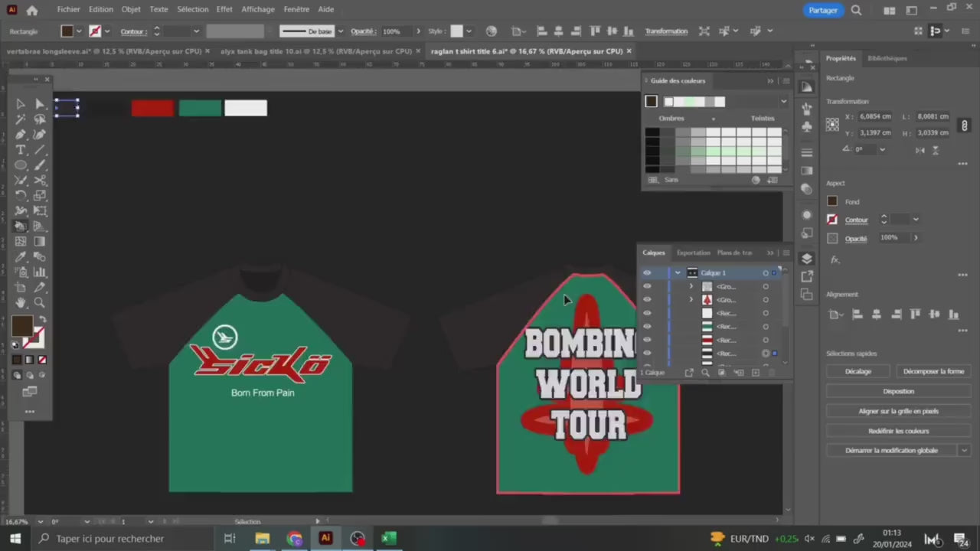Switch to the Bibliothèques panel tab

pyautogui.click(x=887, y=58)
